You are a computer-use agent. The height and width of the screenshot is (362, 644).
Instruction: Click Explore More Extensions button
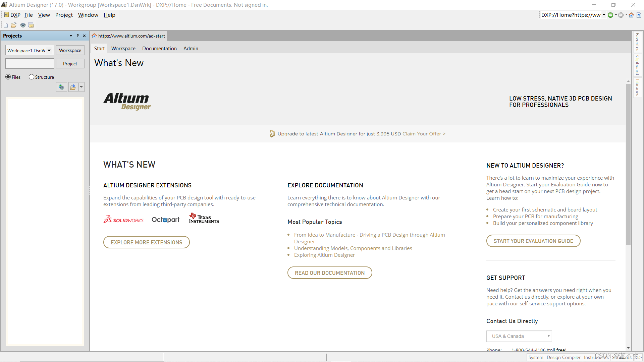tap(147, 242)
